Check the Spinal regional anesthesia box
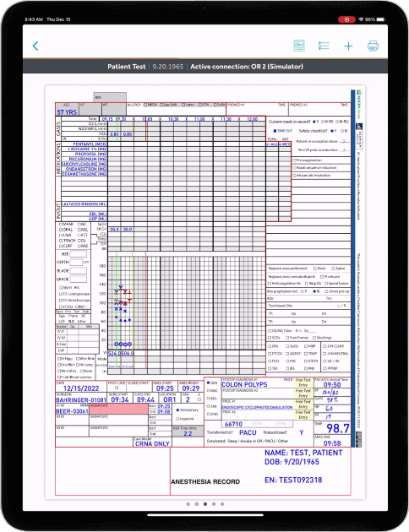 [x=333, y=269]
